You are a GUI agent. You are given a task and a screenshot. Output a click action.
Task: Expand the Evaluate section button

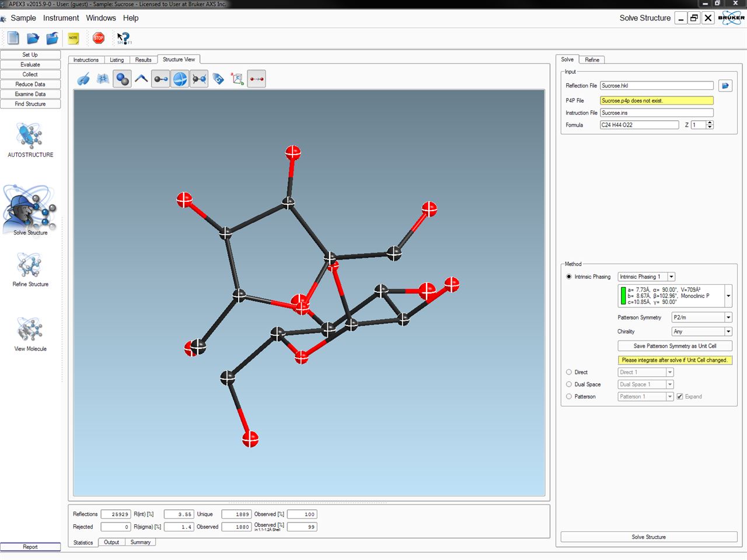pyautogui.click(x=30, y=65)
